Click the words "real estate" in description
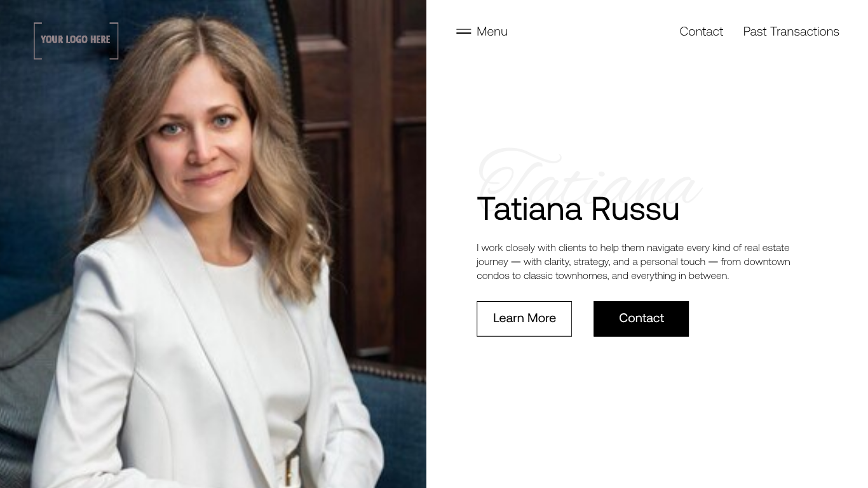The height and width of the screenshot is (488, 868). coord(767,248)
